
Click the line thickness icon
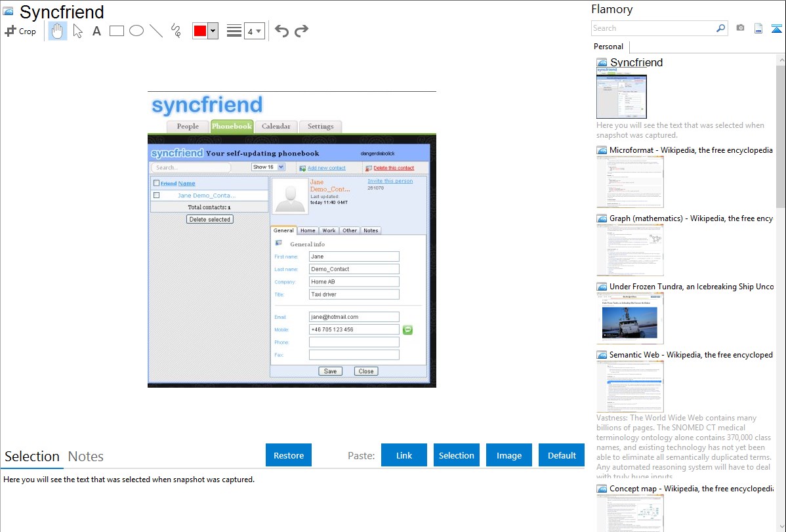tap(234, 31)
